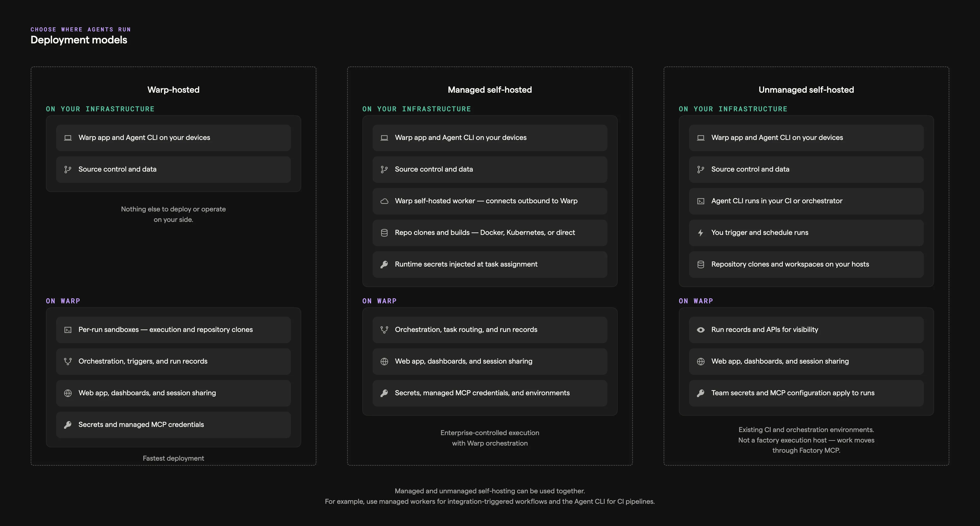Viewport: 980px width, 526px height.
Task: Click the eye icon beside Run records and APIs
Action: tap(701, 330)
